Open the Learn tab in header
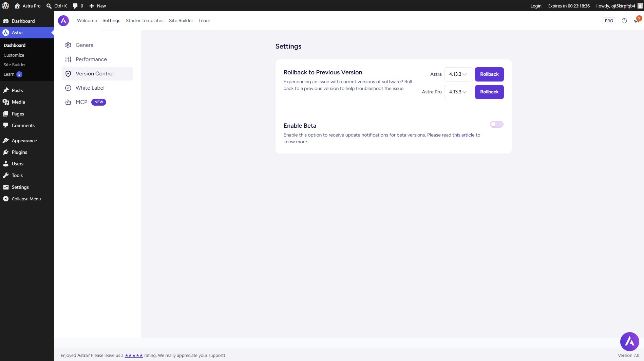Screen dimensions: 644x361 click(x=204, y=20)
